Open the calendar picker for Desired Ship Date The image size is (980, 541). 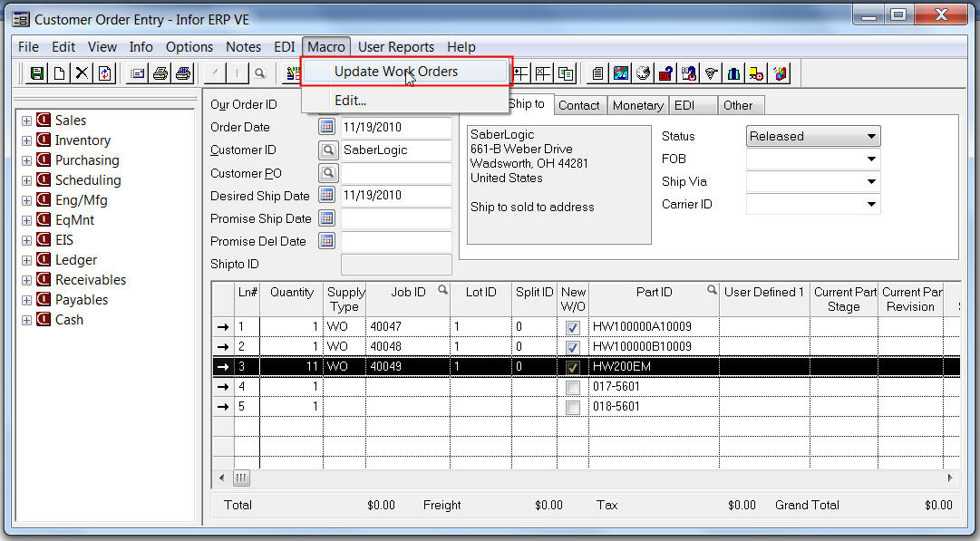pyautogui.click(x=327, y=195)
